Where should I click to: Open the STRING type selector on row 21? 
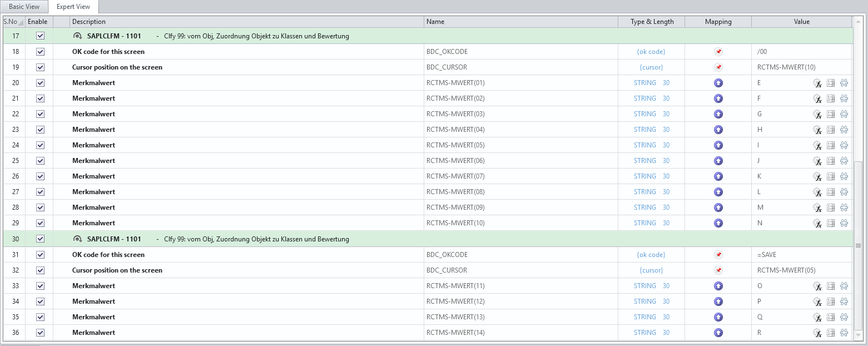point(645,98)
